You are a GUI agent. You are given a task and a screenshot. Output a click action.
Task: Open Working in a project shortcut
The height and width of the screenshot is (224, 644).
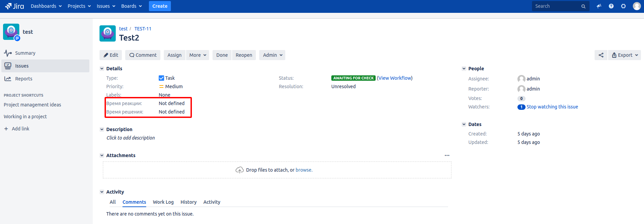pyautogui.click(x=25, y=117)
